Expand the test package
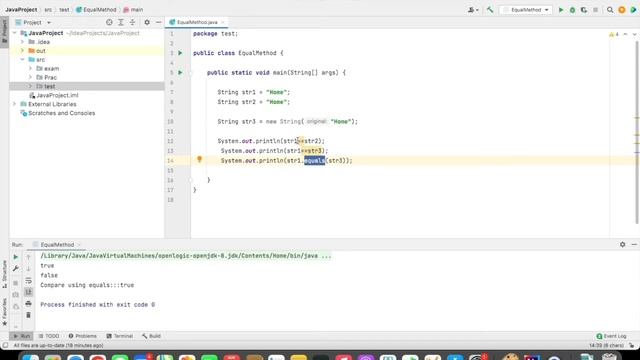Image resolution: width=640 pixels, height=360 pixels. [x=30, y=86]
